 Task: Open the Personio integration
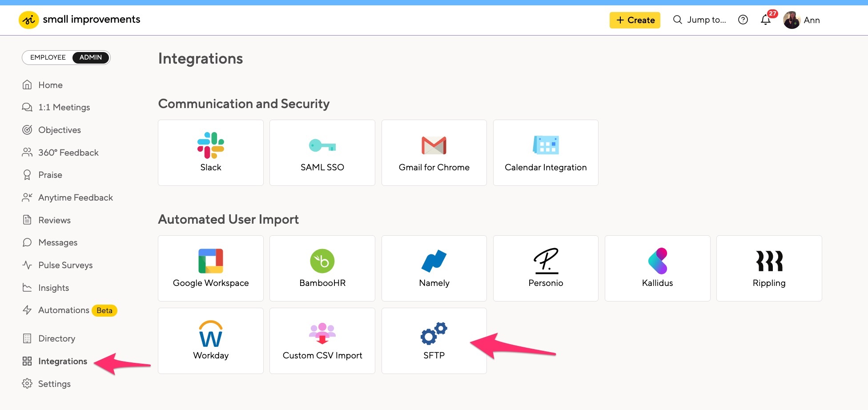pos(545,268)
